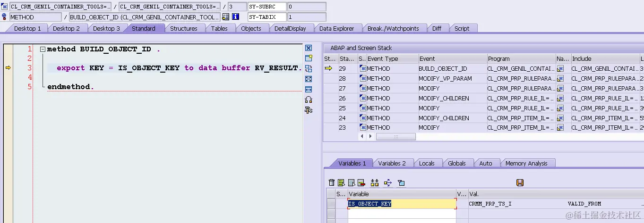Open the Script tab
The image size is (644, 223).
coord(462,28)
